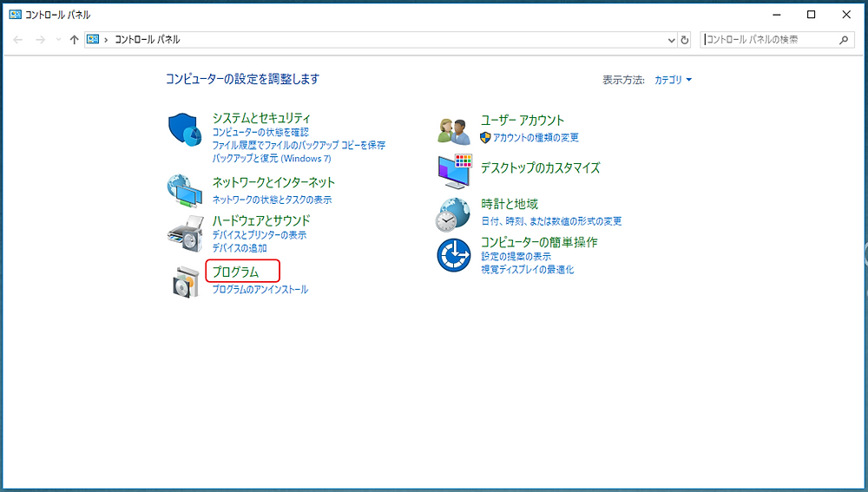The width and height of the screenshot is (868, 492).
Task: Click the Programs disc box icon
Action: [x=186, y=282]
